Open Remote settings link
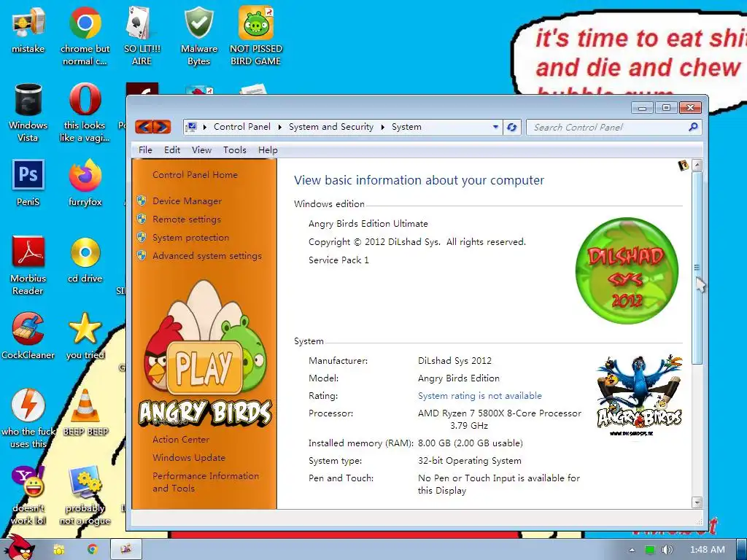This screenshot has width=747, height=560. tap(186, 219)
